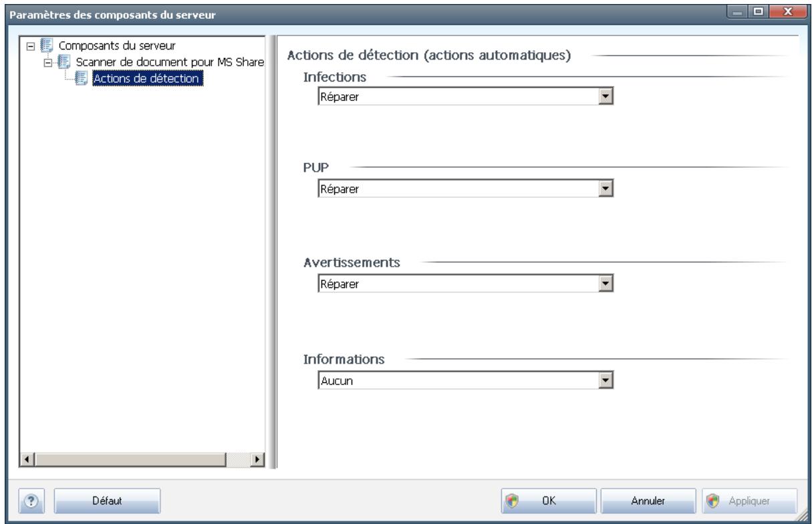
Task: Click the horizontal scrollbar thumb in tree panel
Action: [130, 461]
